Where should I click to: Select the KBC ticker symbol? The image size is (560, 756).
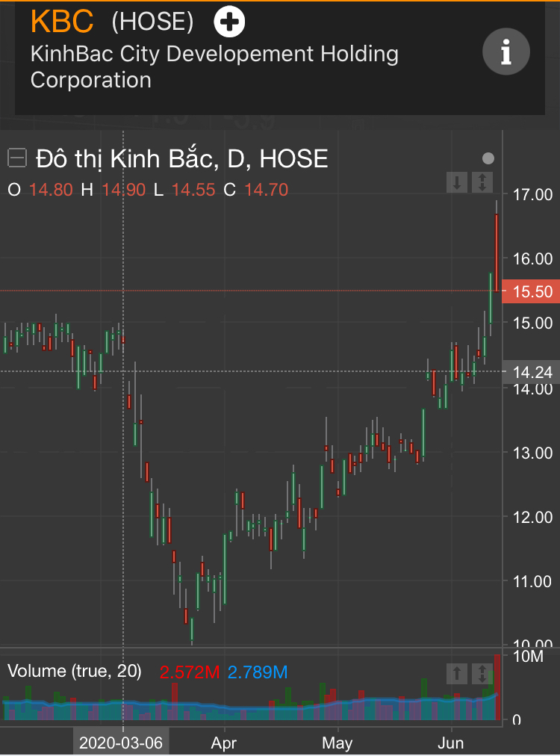tap(62, 22)
